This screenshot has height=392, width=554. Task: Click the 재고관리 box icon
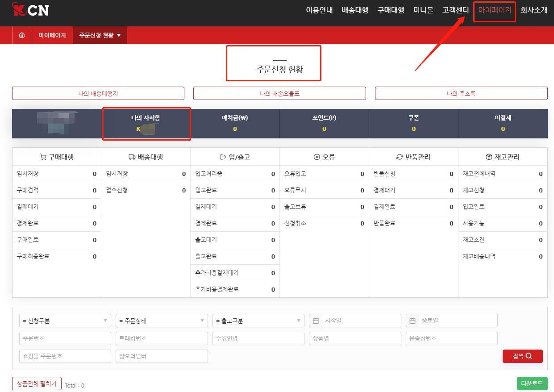coord(489,157)
